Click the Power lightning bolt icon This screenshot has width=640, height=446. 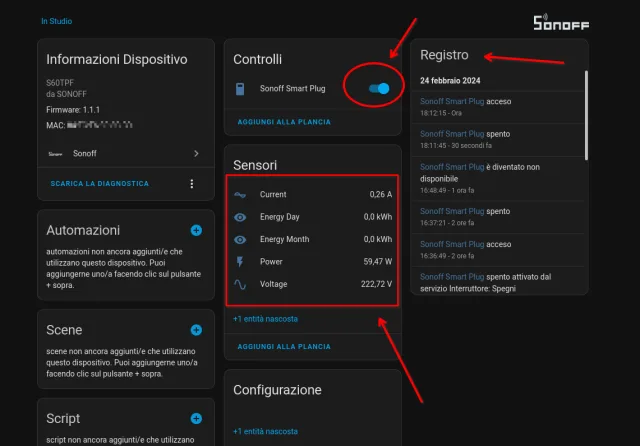click(x=240, y=262)
